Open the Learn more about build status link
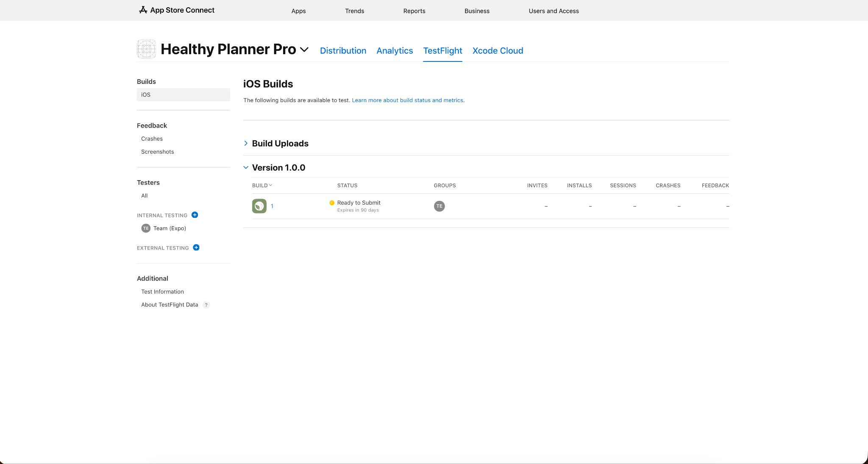The image size is (868, 464). [407, 100]
